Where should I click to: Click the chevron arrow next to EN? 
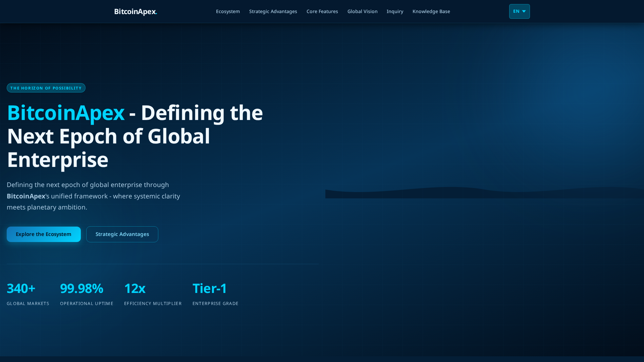pos(524,11)
